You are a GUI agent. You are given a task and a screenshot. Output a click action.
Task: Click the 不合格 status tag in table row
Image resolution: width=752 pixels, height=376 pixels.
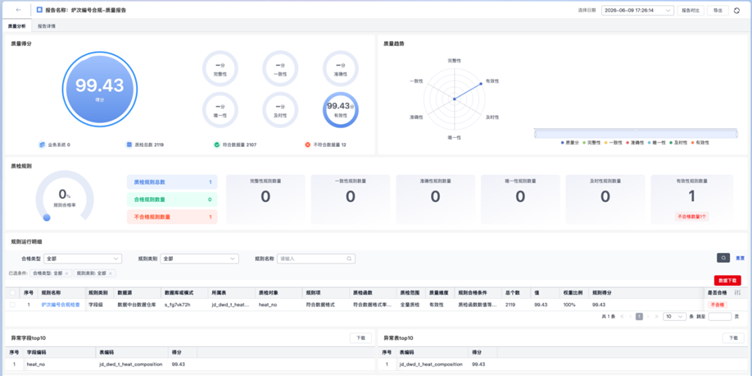coord(716,305)
